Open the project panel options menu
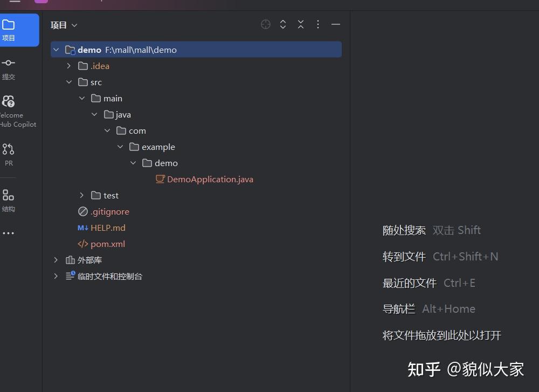Image resolution: width=539 pixels, height=392 pixels. [x=318, y=24]
